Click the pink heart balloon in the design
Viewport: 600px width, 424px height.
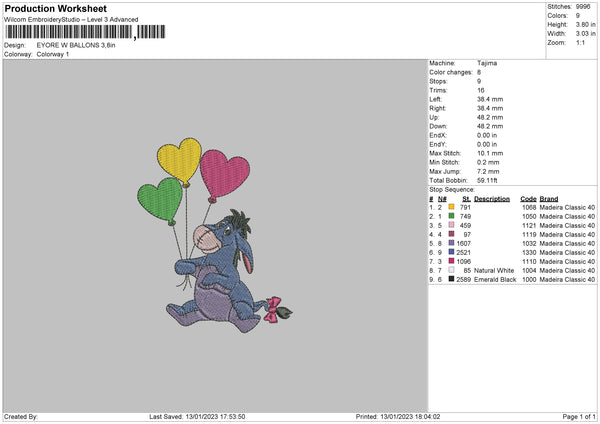(225, 172)
